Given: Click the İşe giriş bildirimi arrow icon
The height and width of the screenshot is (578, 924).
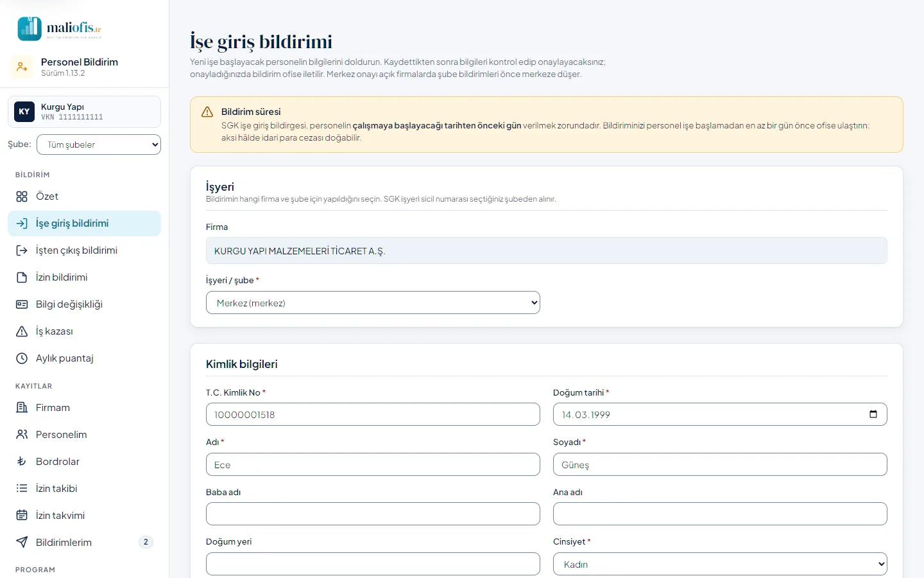Looking at the screenshot, I should click(22, 223).
